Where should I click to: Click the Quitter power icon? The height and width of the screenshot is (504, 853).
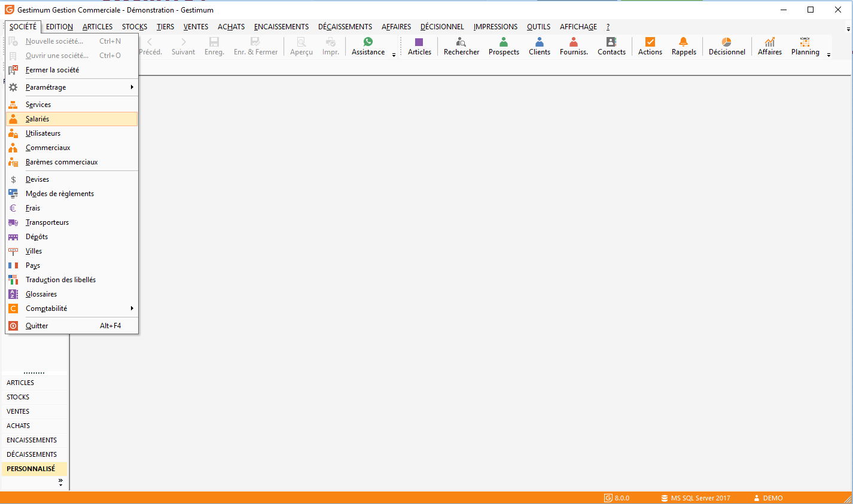13,326
